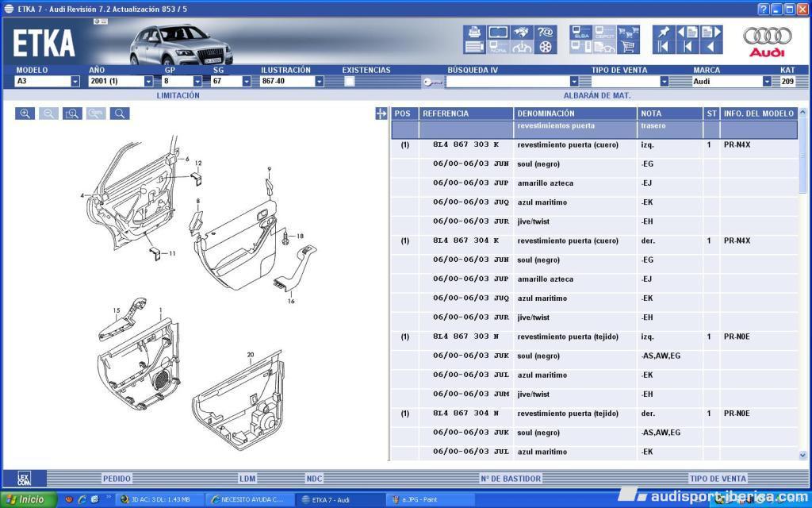Toggle the Existencias checkbox

(350, 81)
